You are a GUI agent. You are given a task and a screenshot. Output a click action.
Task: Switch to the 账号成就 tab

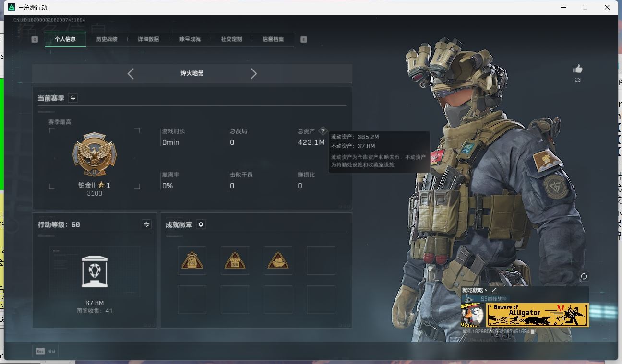pyautogui.click(x=190, y=39)
